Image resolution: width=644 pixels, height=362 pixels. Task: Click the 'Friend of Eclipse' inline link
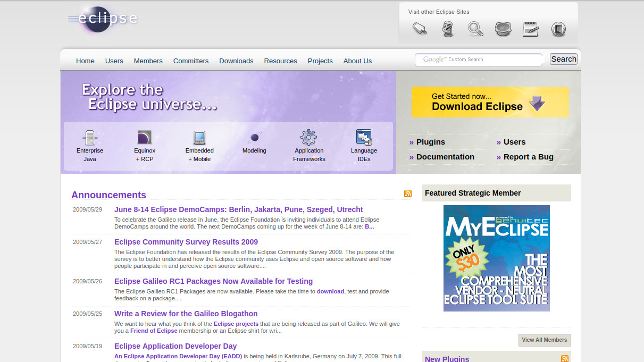coord(154,331)
